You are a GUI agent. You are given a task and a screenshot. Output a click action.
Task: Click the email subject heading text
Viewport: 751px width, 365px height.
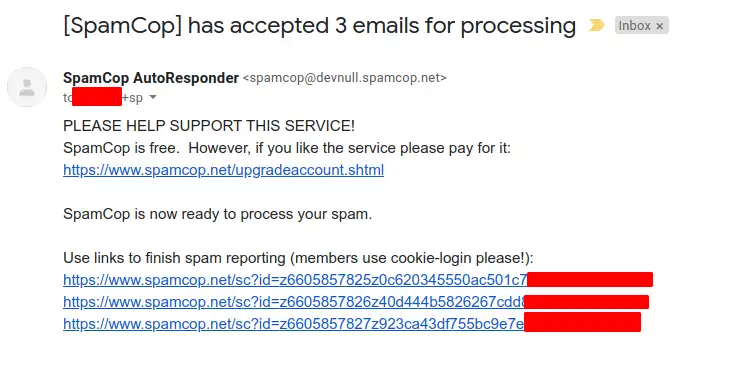click(319, 25)
